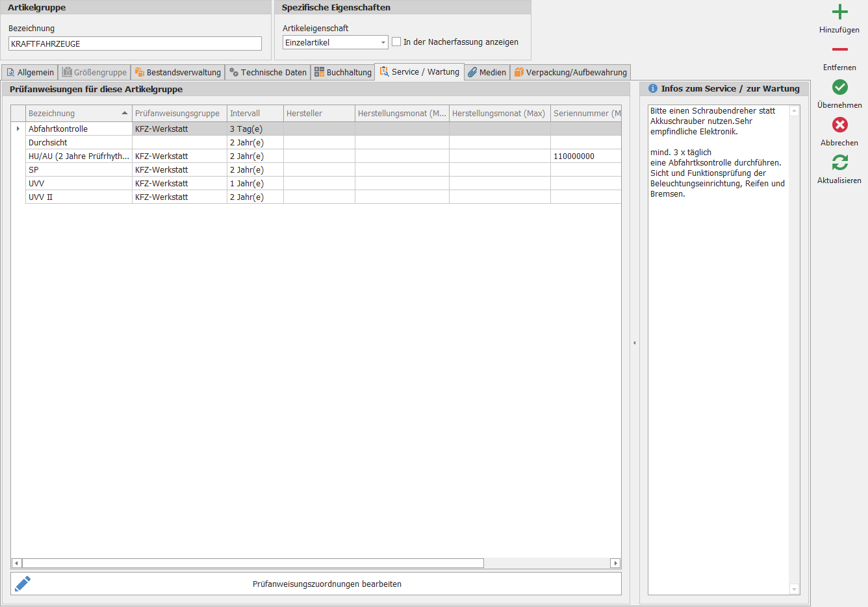Select the HU/AU row in the table
The height and width of the screenshot is (607, 868).
(78, 156)
